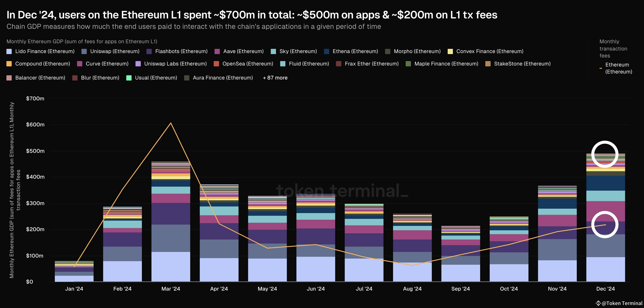The height and width of the screenshot is (308, 644).
Task: Click the Morpho legend color square
Action: point(388,51)
